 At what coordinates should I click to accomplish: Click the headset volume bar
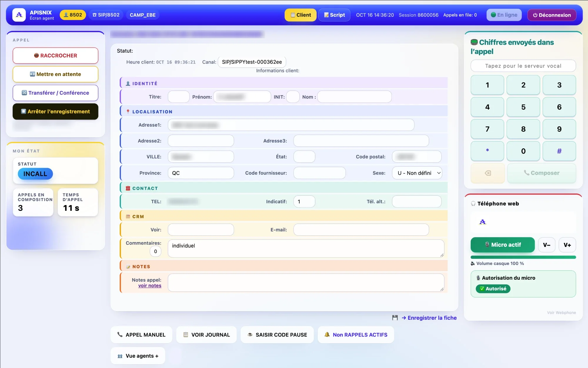click(x=523, y=257)
